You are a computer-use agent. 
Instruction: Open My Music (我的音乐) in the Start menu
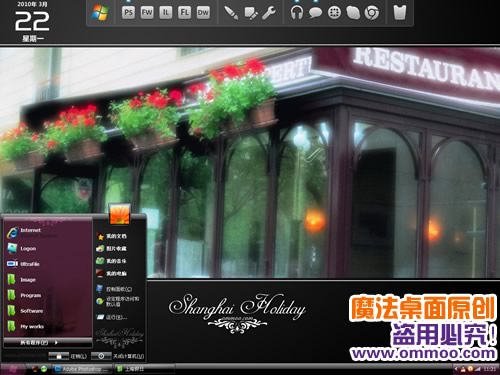(112, 261)
